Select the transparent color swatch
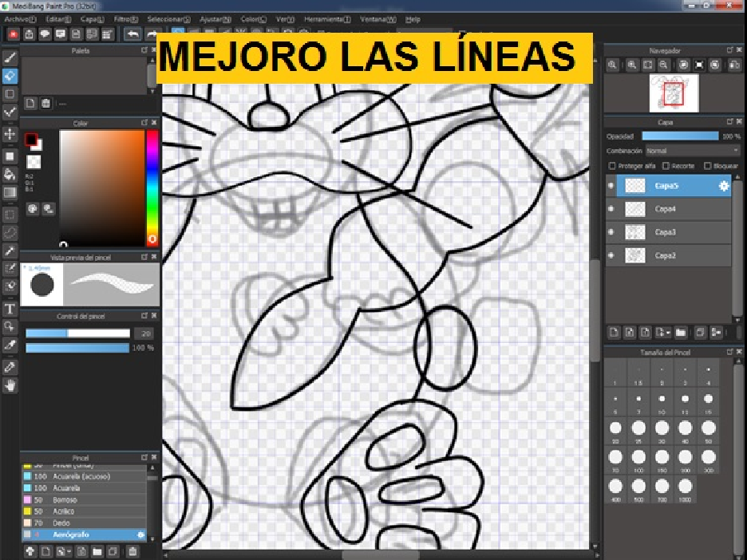Viewport: 747px width, 560px height. click(x=34, y=163)
